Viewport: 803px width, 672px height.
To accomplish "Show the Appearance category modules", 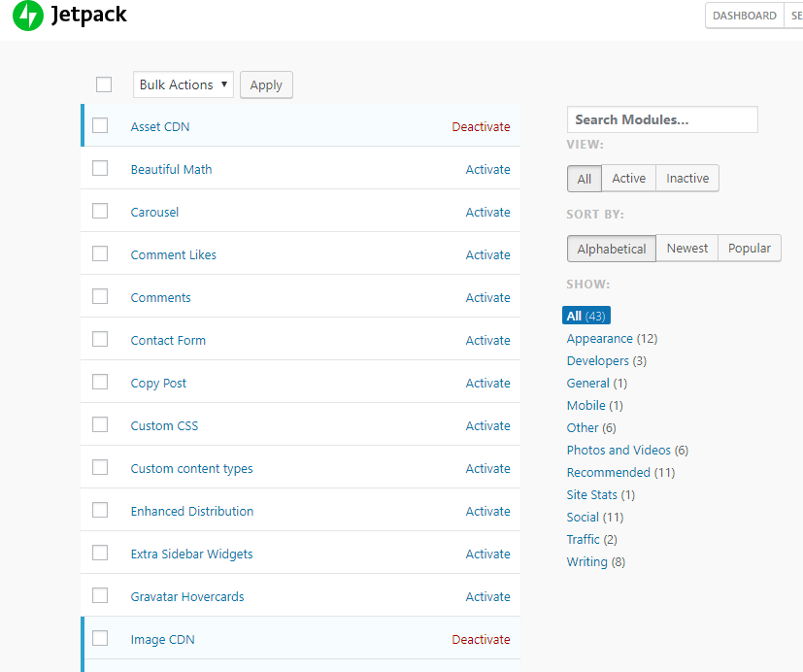I will 599,339.
